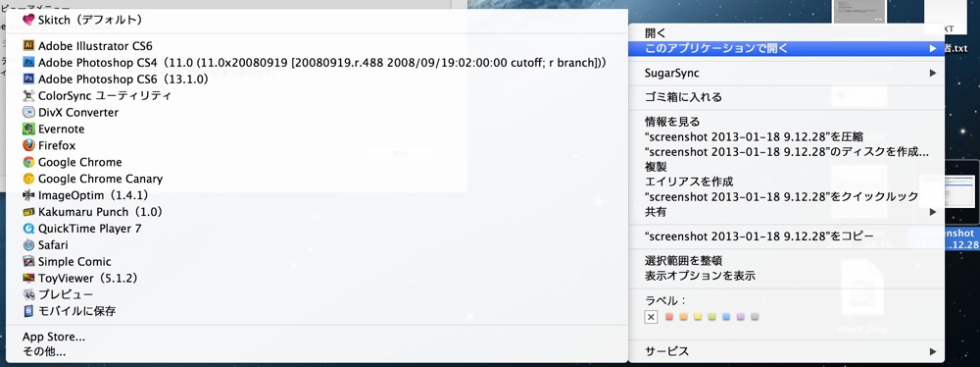Screen dimensions: 980x367
Task: Click Evernote text label
Action: 61,129
